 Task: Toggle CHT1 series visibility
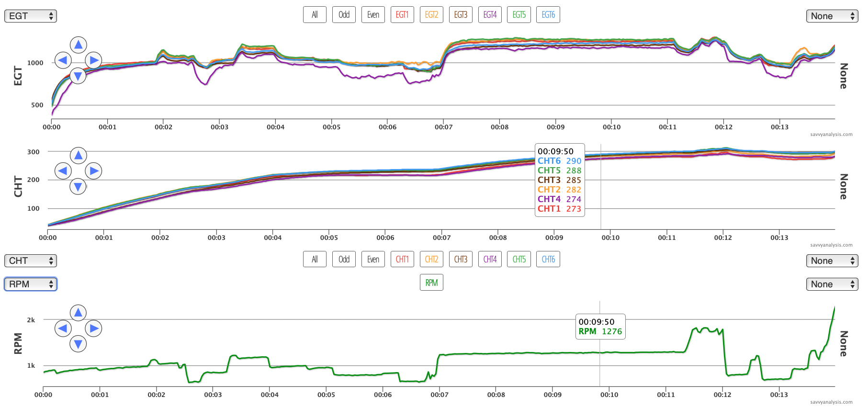[402, 260]
